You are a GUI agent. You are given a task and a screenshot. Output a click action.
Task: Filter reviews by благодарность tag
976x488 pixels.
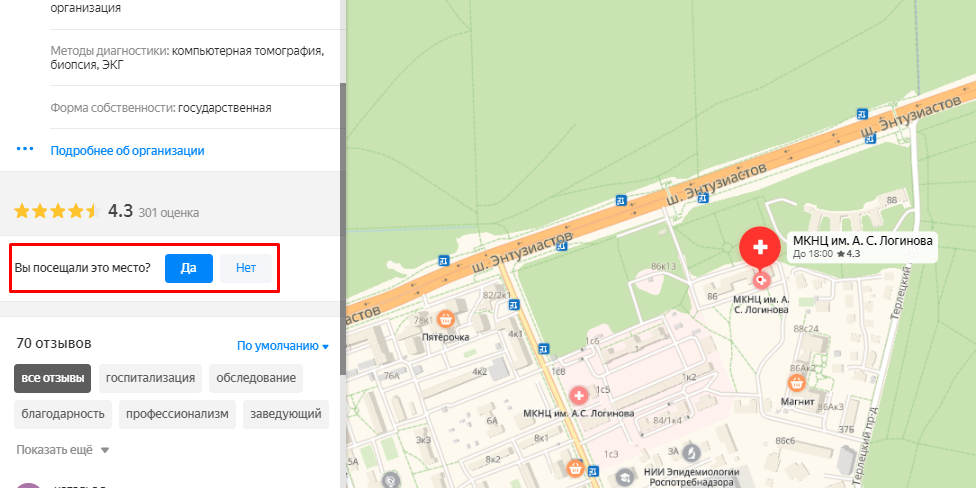pos(63,415)
